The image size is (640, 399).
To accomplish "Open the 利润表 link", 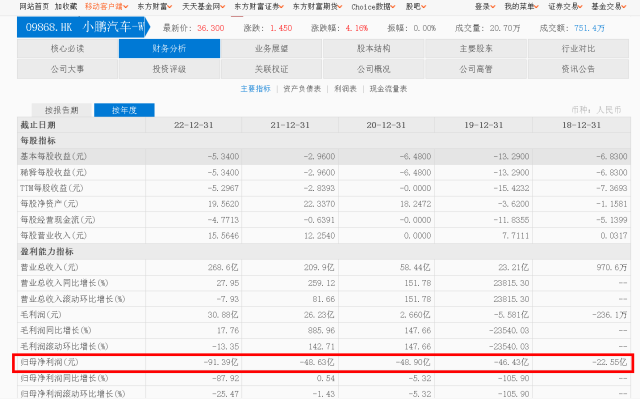I will coord(345,89).
